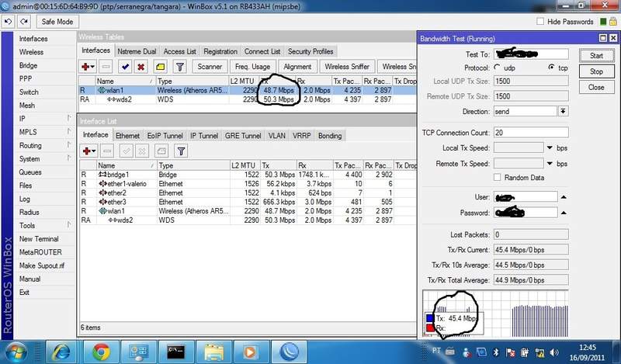Image resolution: width=621 pixels, height=364 pixels.
Task: Click the Stop button in Bandwidth Test
Action: (596, 71)
